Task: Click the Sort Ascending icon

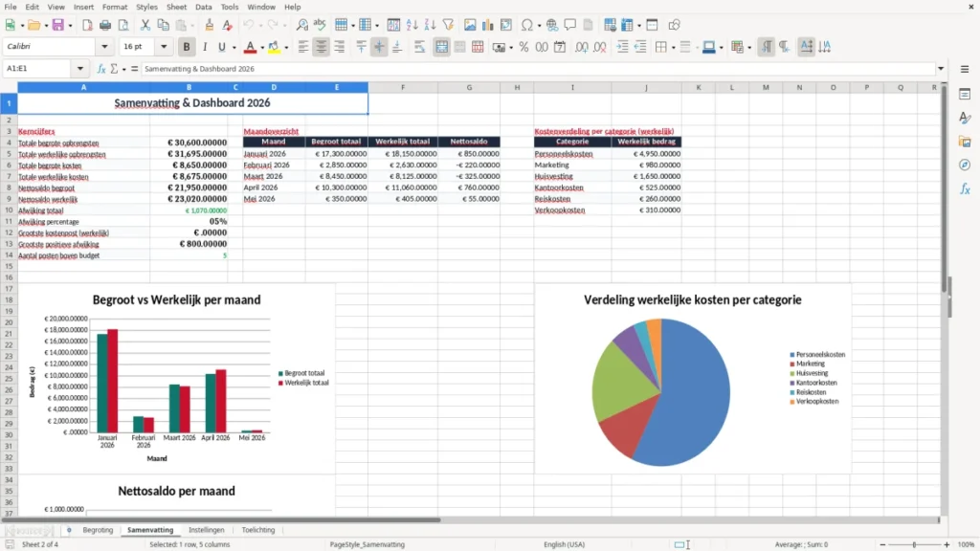Action: 412,25
